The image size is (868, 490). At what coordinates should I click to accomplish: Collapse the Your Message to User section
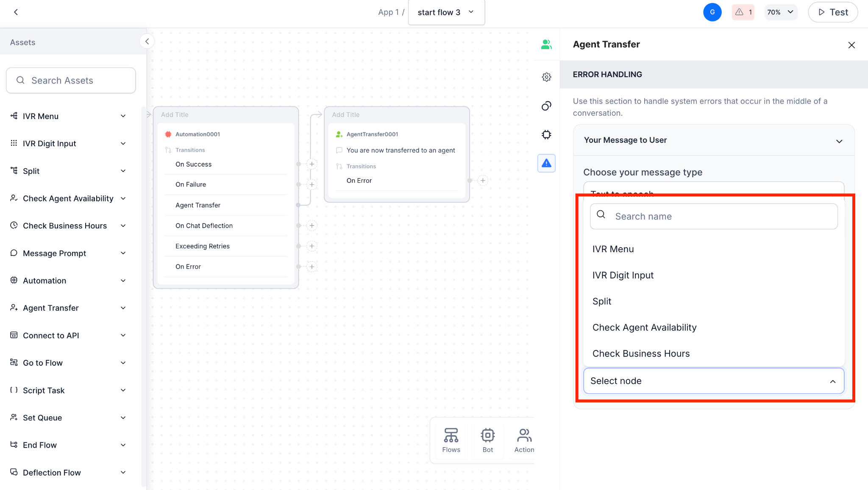click(839, 141)
